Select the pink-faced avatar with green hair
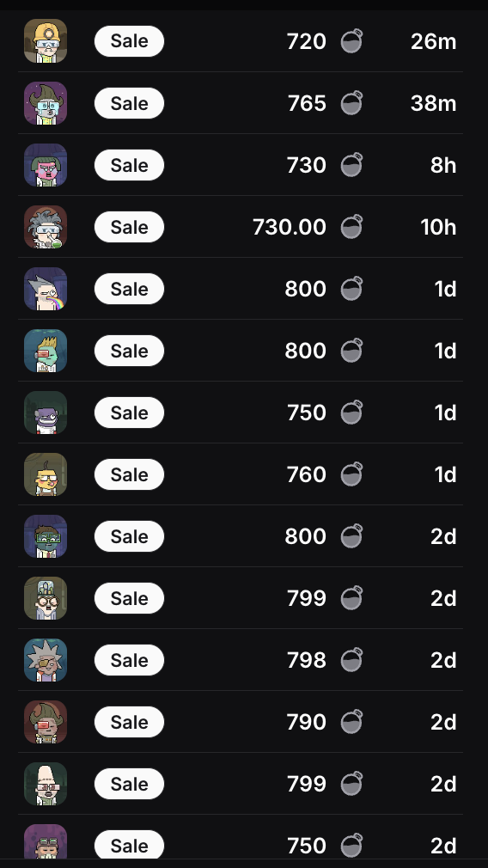The width and height of the screenshot is (488, 868). [x=46, y=165]
